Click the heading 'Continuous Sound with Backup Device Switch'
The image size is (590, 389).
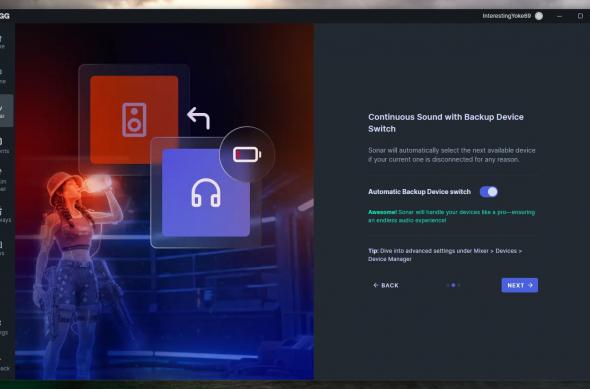pos(446,123)
